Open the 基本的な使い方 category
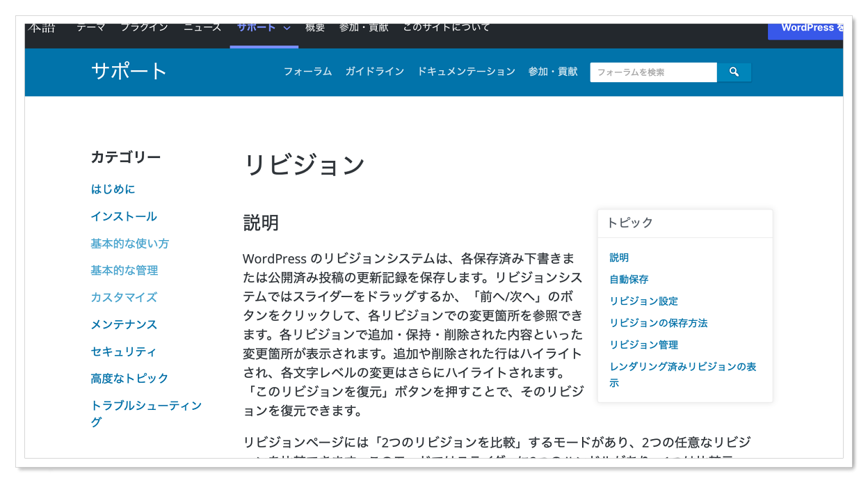 [x=129, y=244]
